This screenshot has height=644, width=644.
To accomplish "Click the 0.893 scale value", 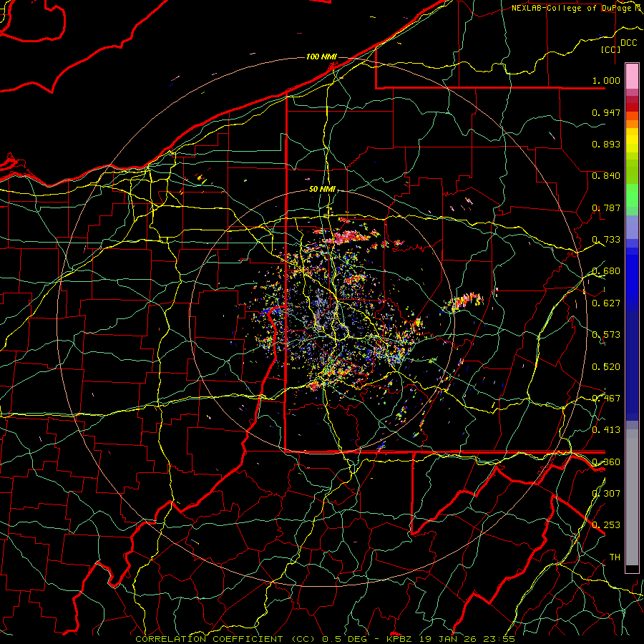I will 606,144.
